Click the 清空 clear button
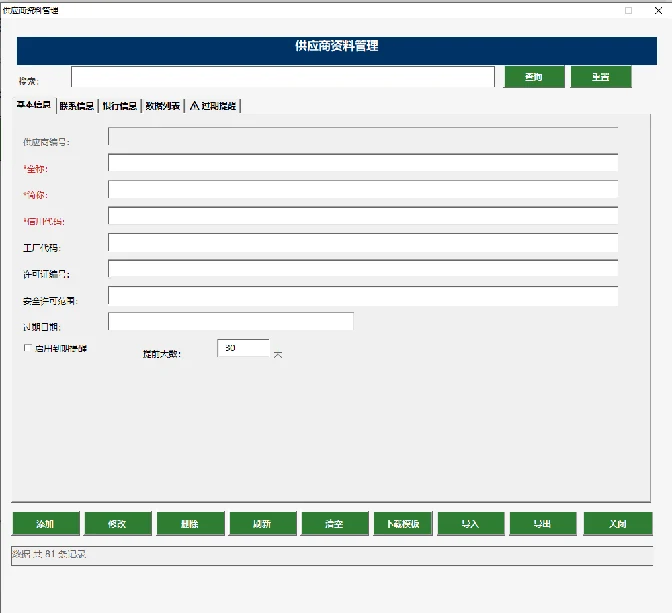672x613 pixels. click(335, 523)
